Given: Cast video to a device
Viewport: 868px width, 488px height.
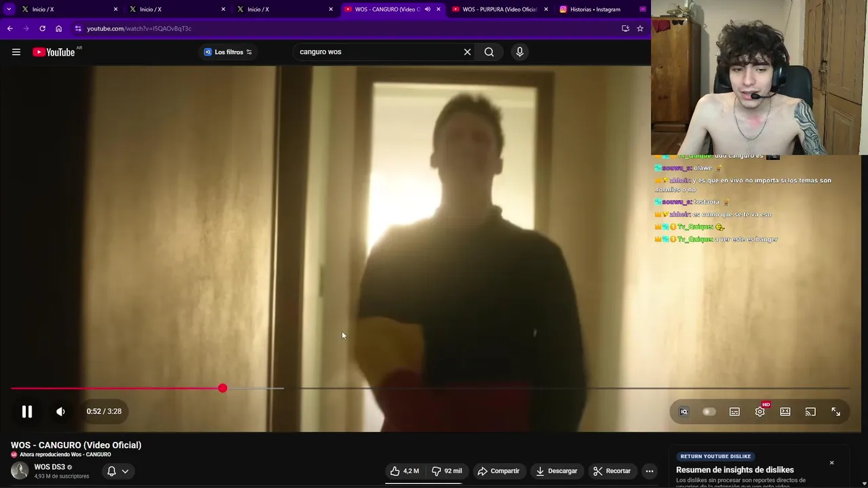Looking at the screenshot, I should 810,412.
